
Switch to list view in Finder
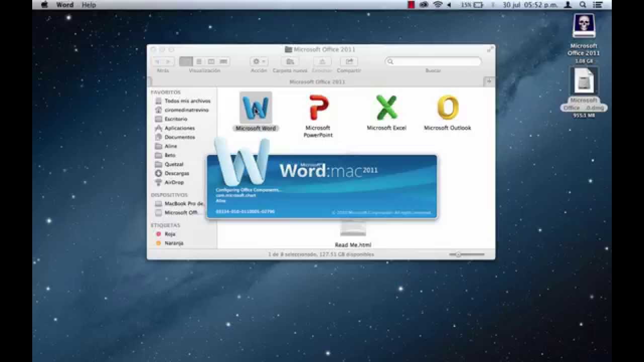click(x=199, y=61)
